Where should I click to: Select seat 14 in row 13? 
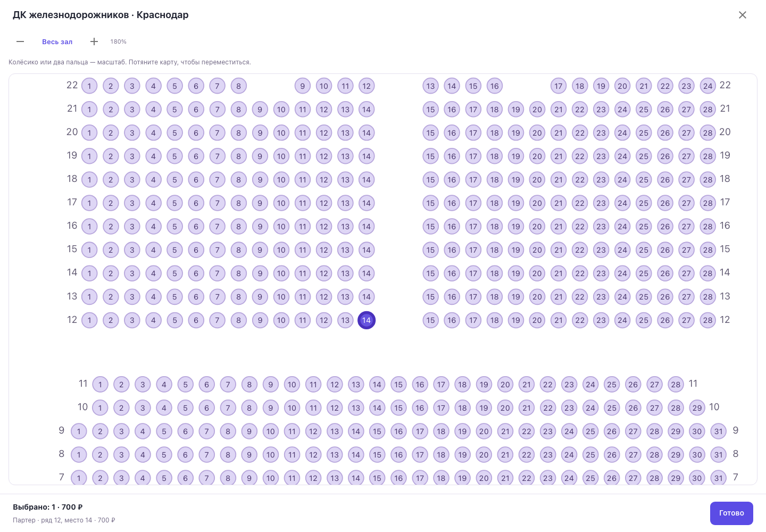pyautogui.click(x=367, y=297)
